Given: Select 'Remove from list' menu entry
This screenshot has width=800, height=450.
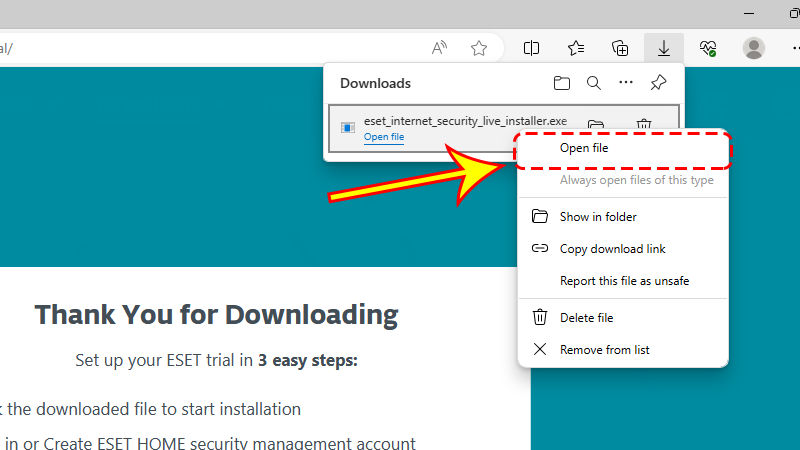Looking at the screenshot, I should coord(623,349).
